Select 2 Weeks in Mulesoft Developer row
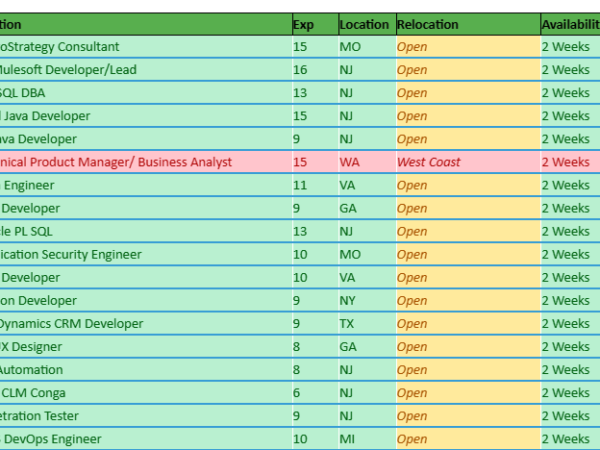 571,70
